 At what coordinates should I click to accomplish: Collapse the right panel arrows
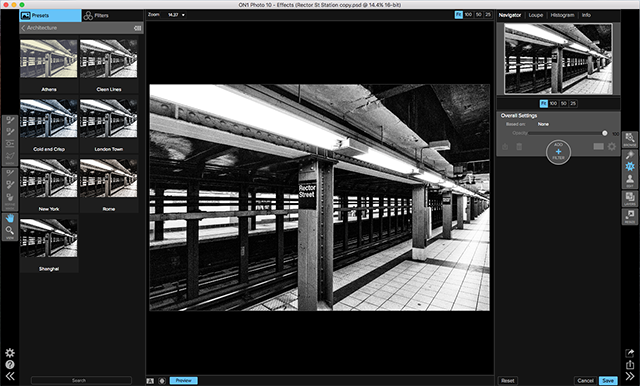pos(630,376)
